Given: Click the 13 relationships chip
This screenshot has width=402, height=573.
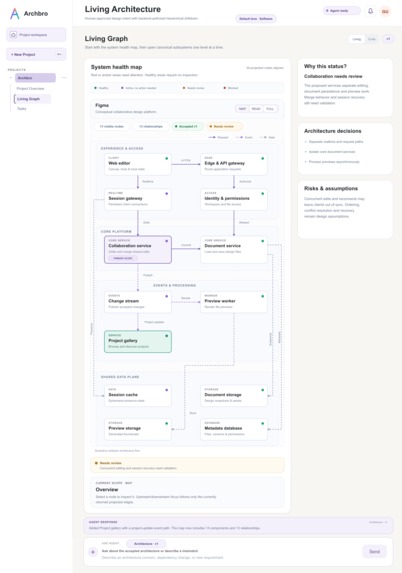Looking at the screenshot, I should [151, 126].
